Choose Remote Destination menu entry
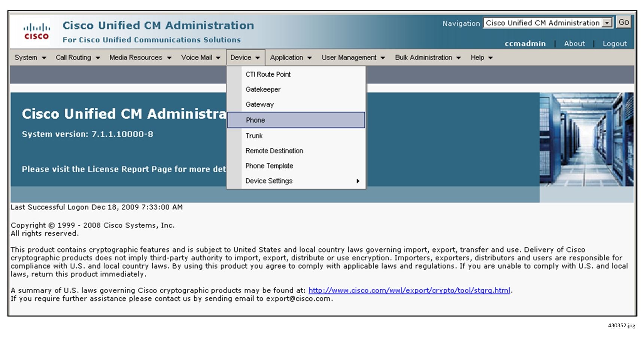Viewport: 644px width, 337px height. point(274,150)
